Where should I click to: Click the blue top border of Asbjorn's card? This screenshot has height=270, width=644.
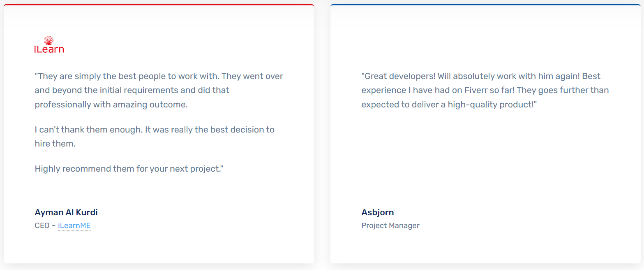click(485, 5)
